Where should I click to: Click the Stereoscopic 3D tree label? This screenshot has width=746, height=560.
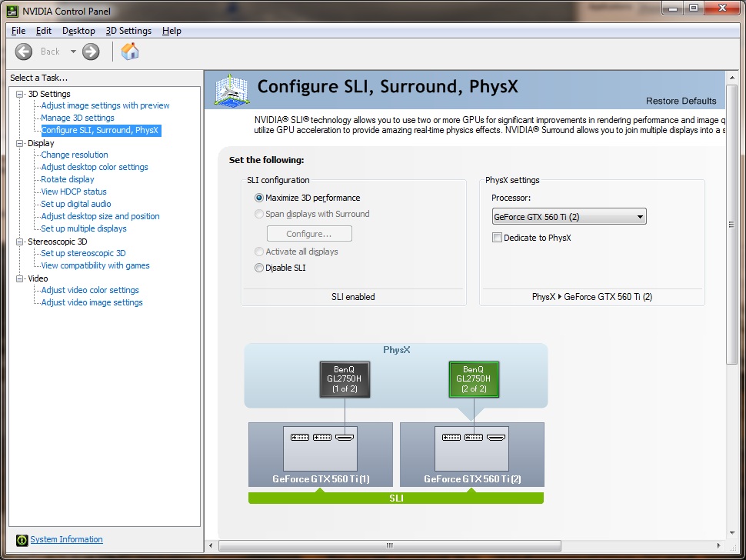click(58, 242)
